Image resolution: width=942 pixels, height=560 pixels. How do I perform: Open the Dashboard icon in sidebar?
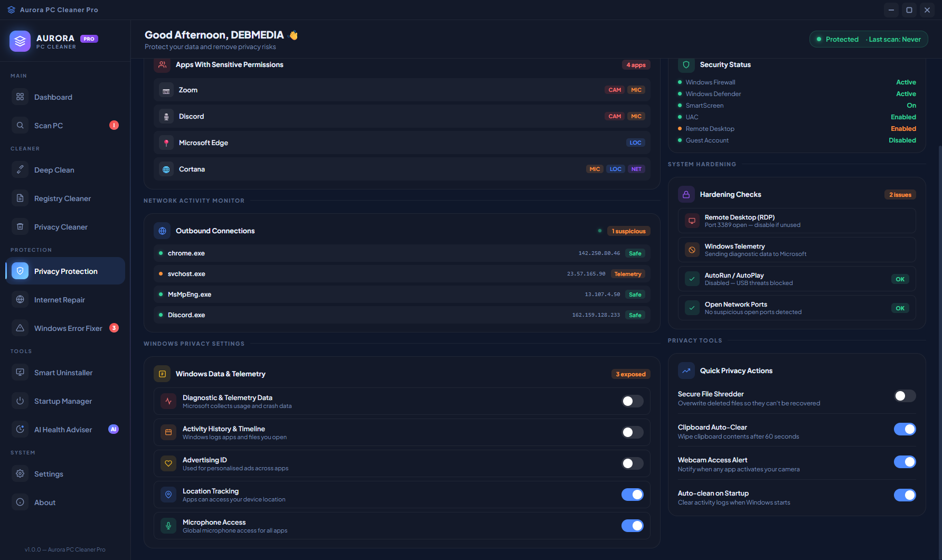point(20,97)
